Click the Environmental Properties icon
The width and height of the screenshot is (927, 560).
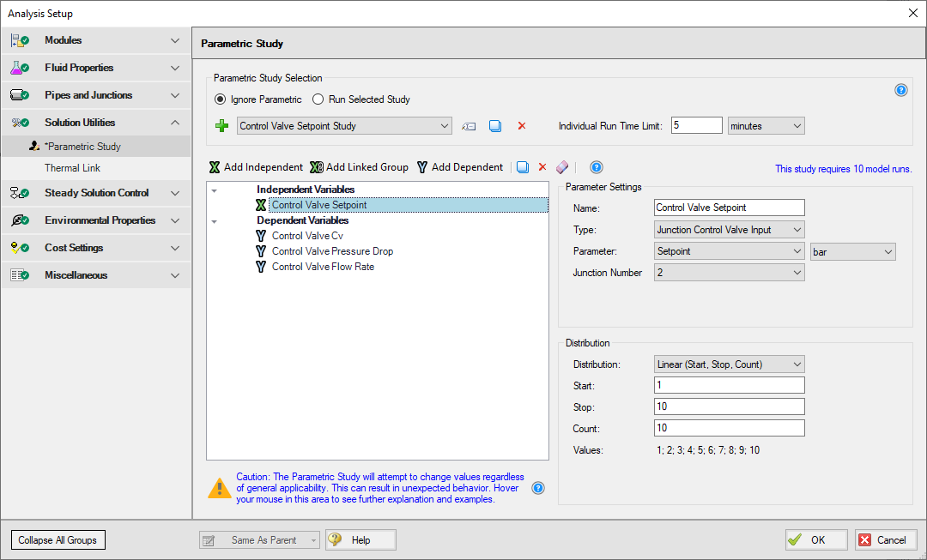point(20,220)
